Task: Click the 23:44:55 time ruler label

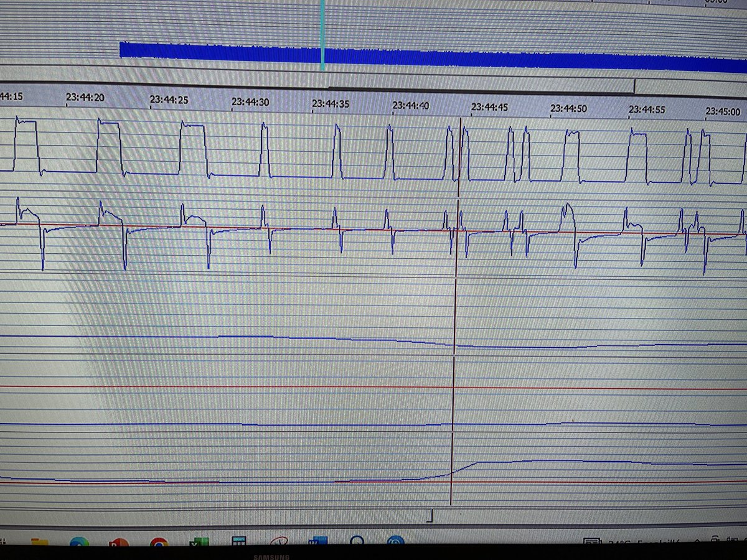Action: pos(647,110)
